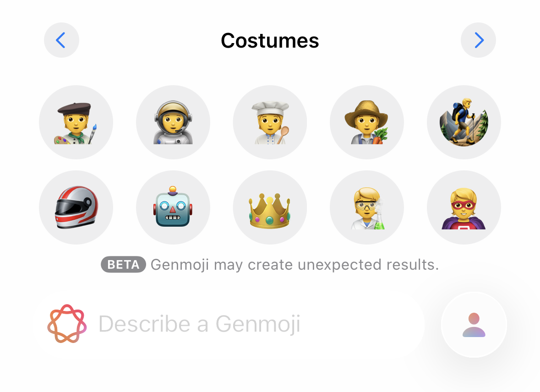Pick the superhero with red mask emoji
Screen dimensions: 540x392
point(464,207)
